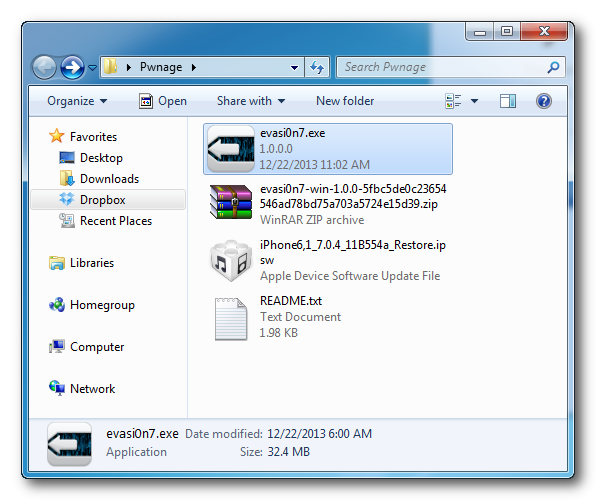Click the README.txt document icon

pos(231,319)
